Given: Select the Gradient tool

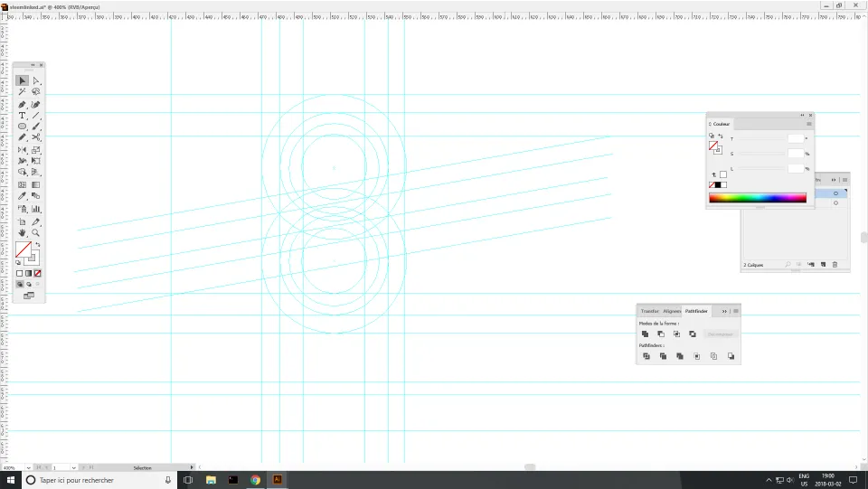Looking at the screenshot, I should coord(36,184).
